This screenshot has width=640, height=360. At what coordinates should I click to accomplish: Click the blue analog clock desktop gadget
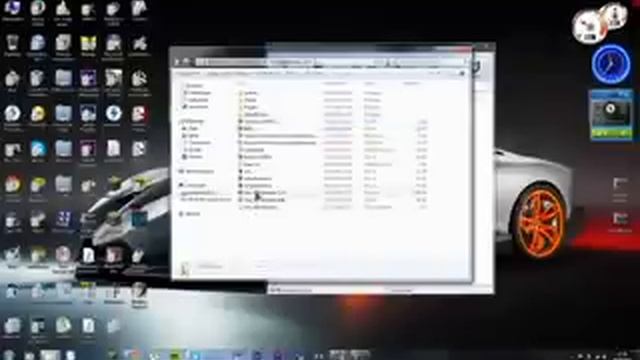tap(611, 64)
